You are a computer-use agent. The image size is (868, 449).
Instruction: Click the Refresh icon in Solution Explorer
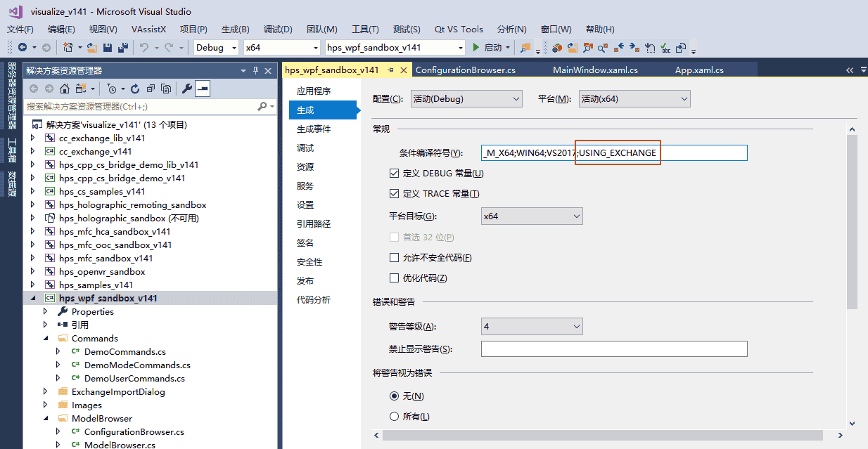pyautogui.click(x=134, y=89)
